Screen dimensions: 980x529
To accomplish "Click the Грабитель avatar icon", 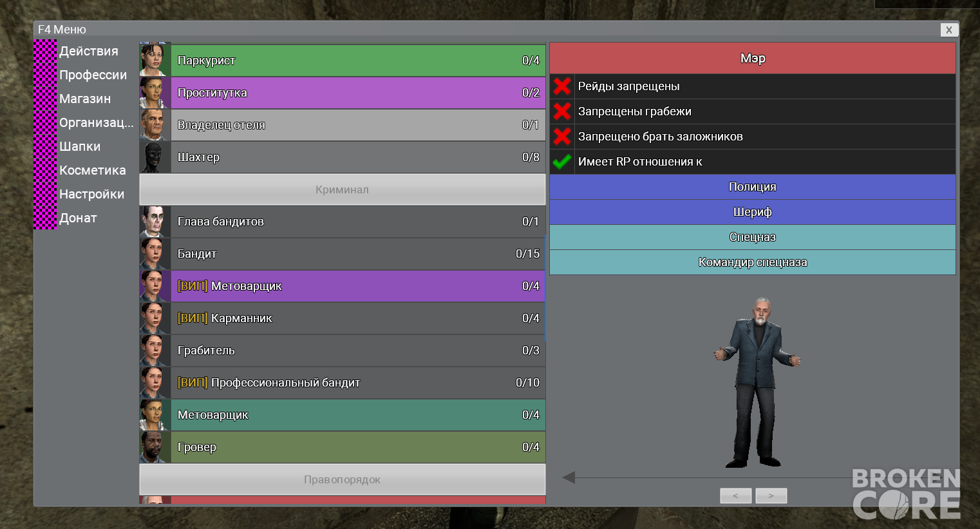I will [x=155, y=351].
